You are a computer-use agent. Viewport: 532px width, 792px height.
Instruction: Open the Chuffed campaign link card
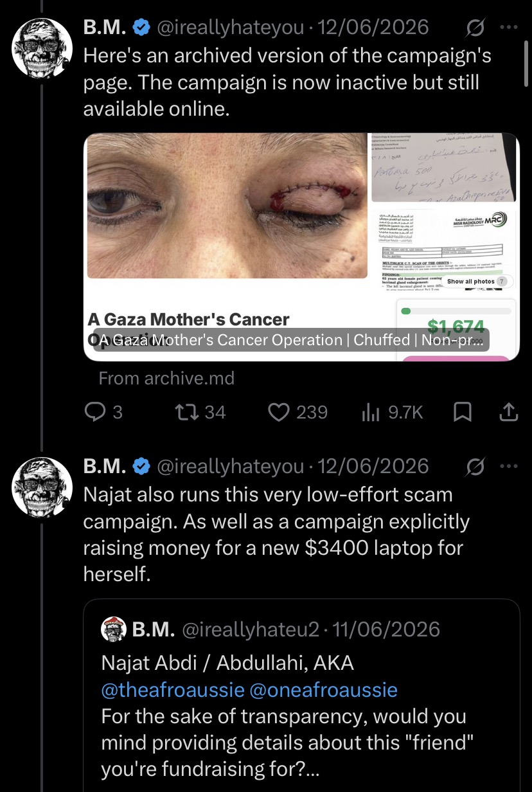pos(301,247)
